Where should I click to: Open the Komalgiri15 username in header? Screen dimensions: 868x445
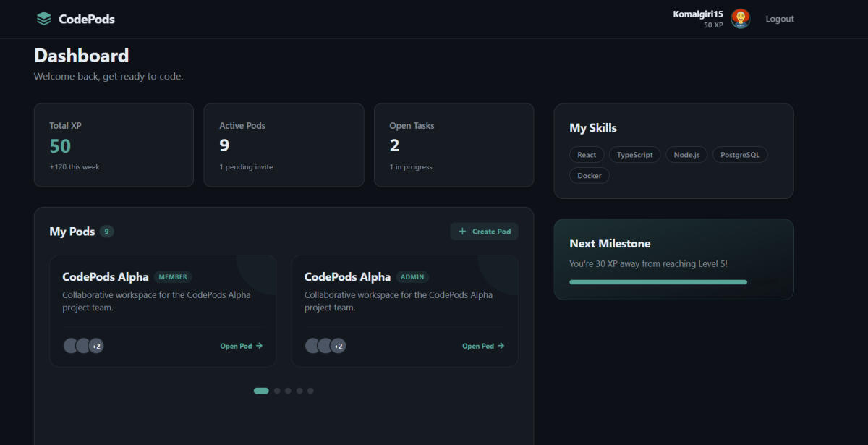tap(697, 14)
